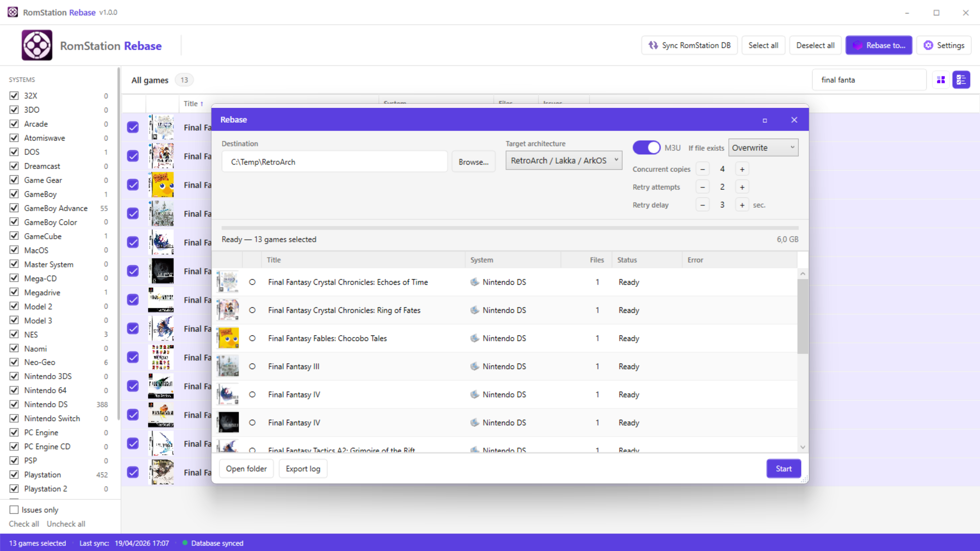980x551 pixels.
Task: Click the Export log button
Action: click(x=303, y=469)
